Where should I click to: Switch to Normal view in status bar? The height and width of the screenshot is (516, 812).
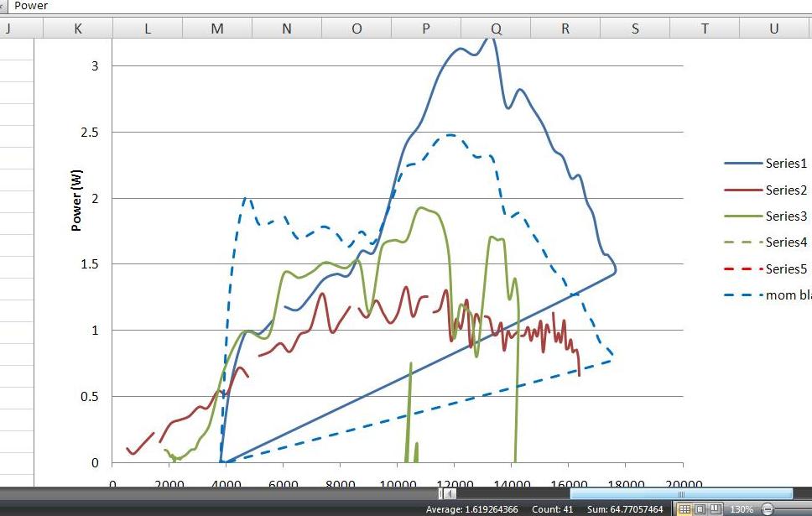tap(684, 509)
